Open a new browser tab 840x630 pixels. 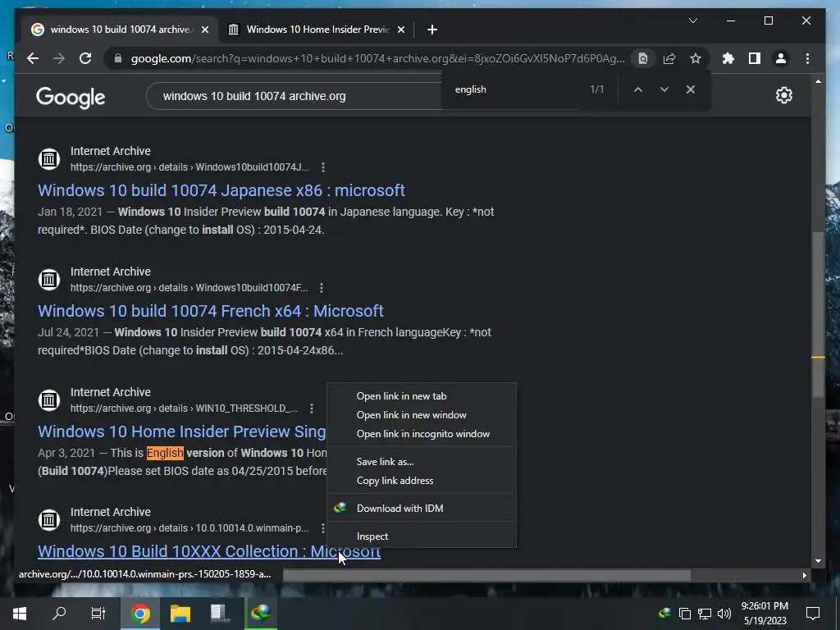tap(432, 30)
